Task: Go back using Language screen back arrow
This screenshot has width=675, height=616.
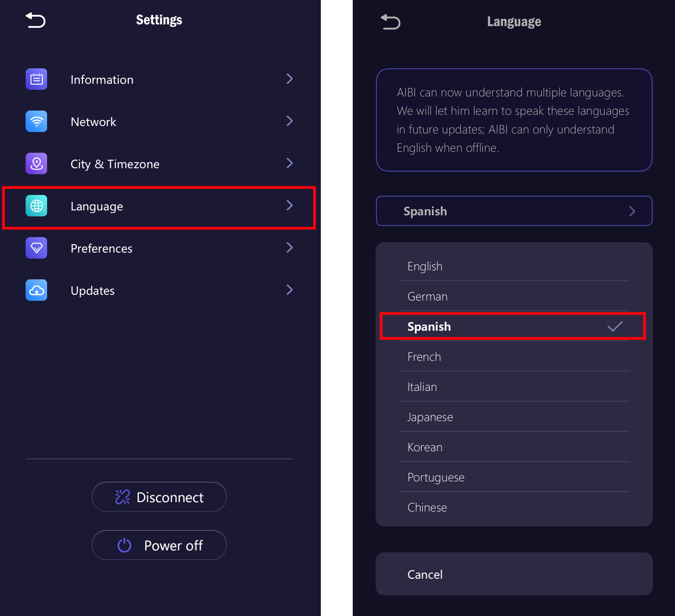Action: pyautogui.click(x=390, y=22)
